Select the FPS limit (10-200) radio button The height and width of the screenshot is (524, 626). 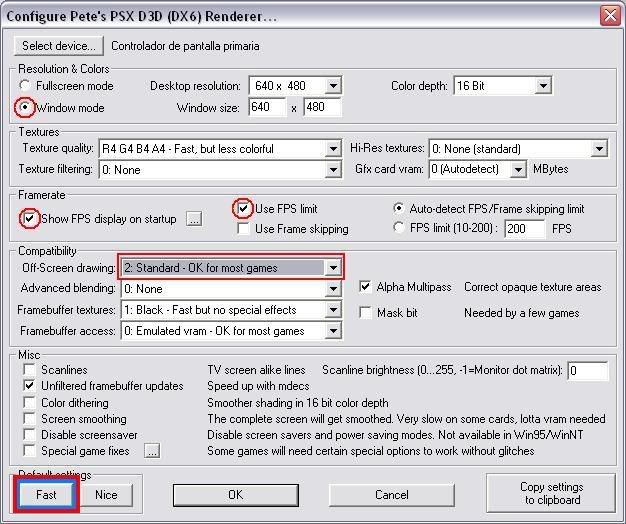(x=398, y=227)
